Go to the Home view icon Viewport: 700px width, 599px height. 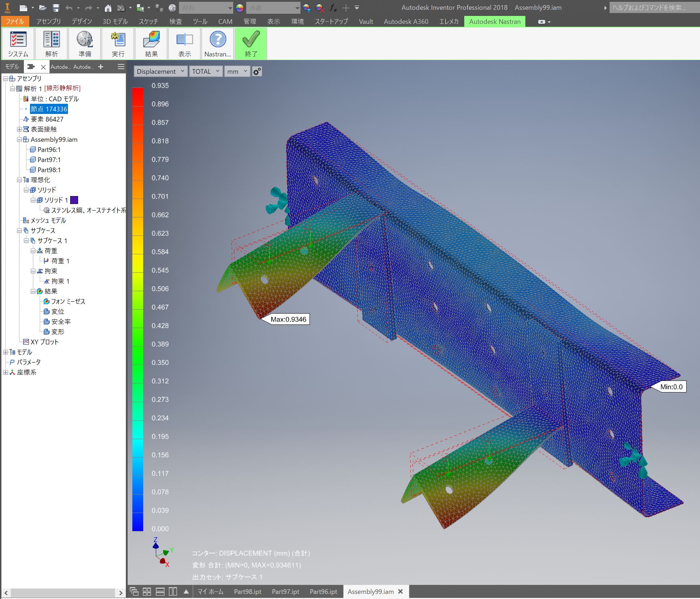[108, 8]
